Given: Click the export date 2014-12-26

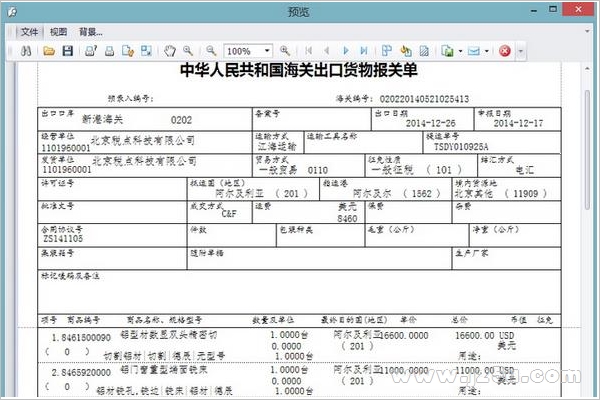Looking at the screenshot, I should pos(430,123).
